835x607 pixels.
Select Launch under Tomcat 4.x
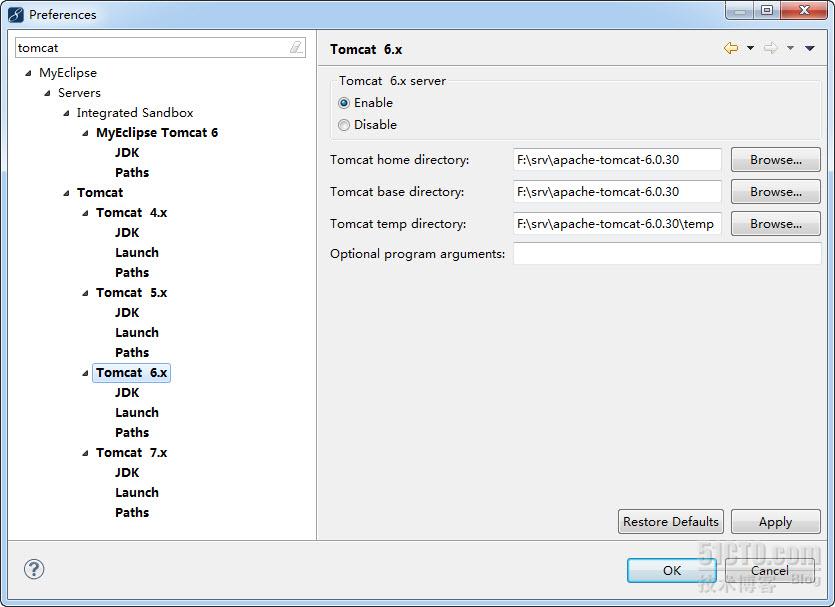point(136,253)
